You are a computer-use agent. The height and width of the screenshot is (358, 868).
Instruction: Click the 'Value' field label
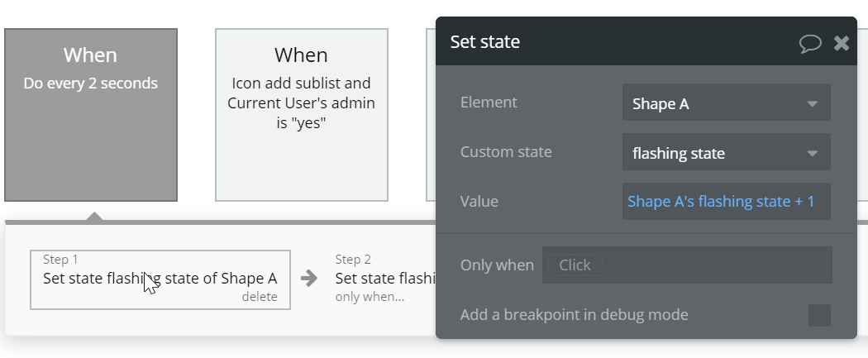(x=479, y=201)
